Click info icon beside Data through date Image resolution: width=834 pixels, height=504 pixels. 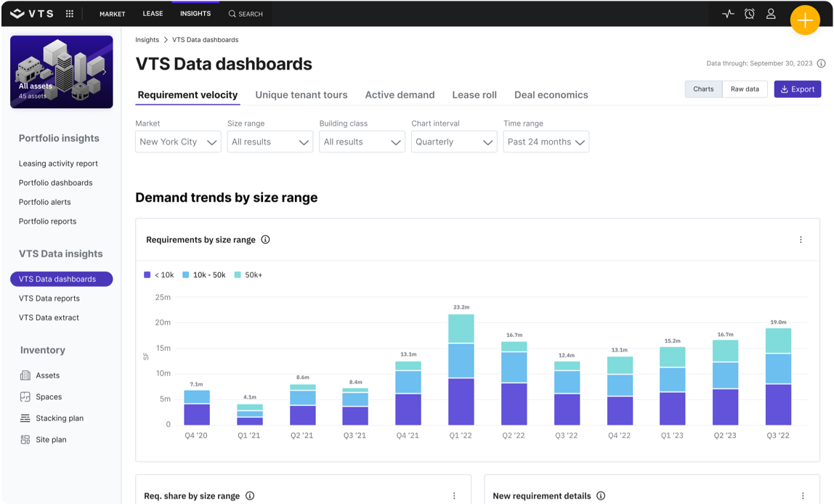coord(821,64)
